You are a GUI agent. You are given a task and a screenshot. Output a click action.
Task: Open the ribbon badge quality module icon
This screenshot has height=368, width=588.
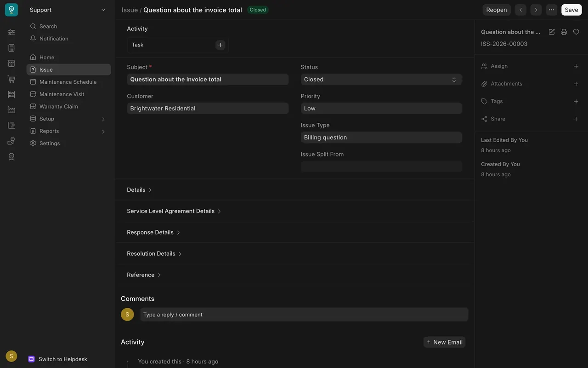11,157
